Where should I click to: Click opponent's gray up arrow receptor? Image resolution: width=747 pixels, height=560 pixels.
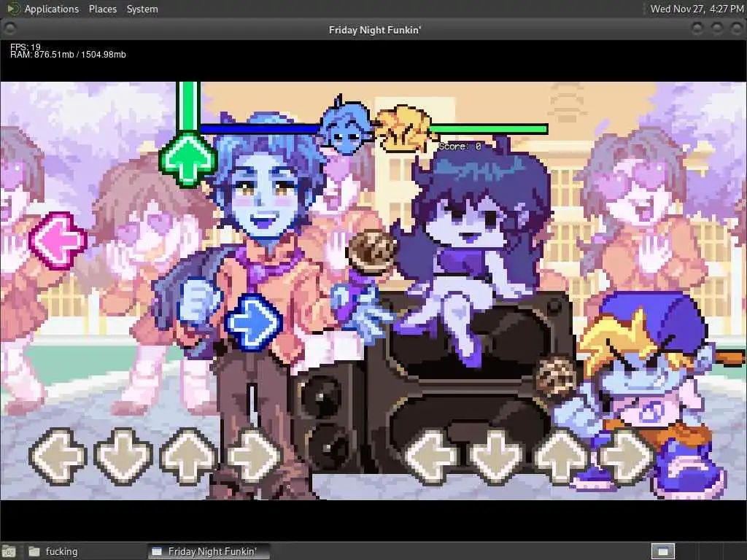pos(189,456)
